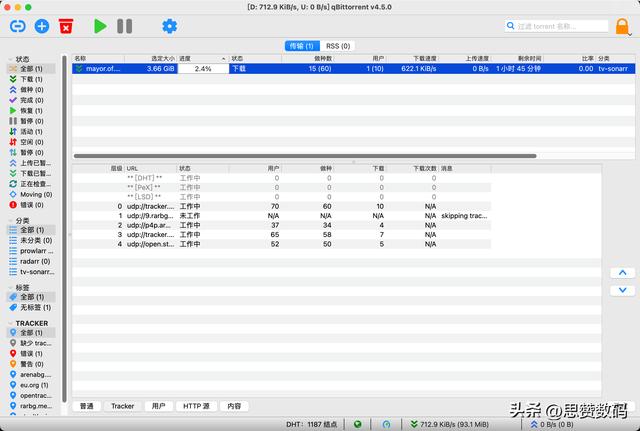Select the udp://p4p.ar... tracker row
Screen dimensions: 640x431
[x=281, y=225]
